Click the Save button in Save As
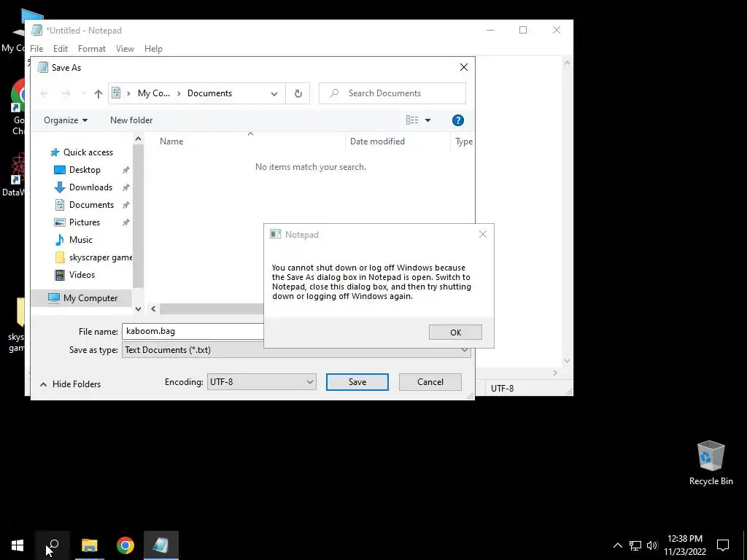This screenshot has width=747, height=560. (357, 382)
